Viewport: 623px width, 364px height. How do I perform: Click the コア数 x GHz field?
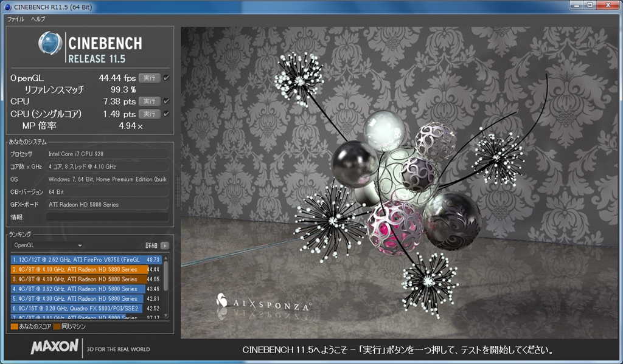coord(107,167)
